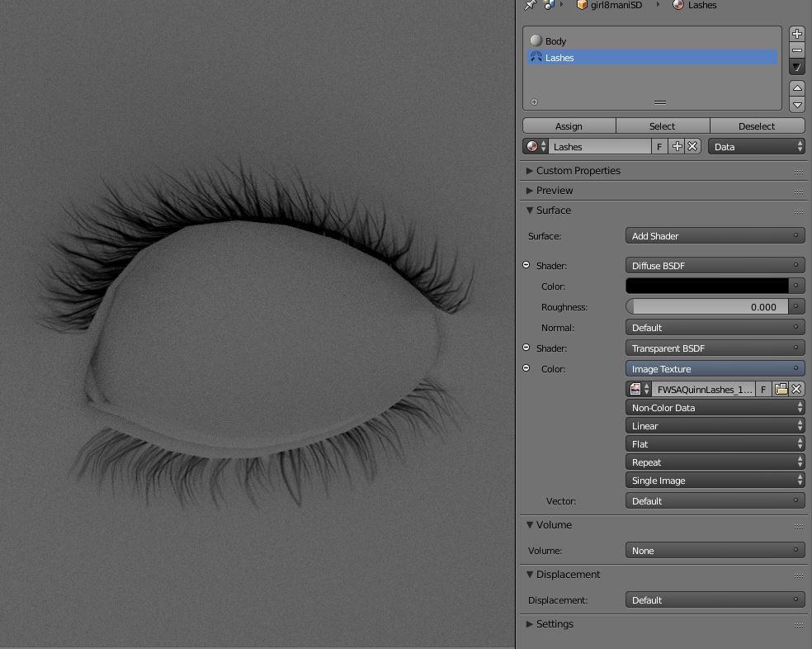Open the Diffuse BSDF shader dropdown
812x649 pixels.
(x=715, y=265)
